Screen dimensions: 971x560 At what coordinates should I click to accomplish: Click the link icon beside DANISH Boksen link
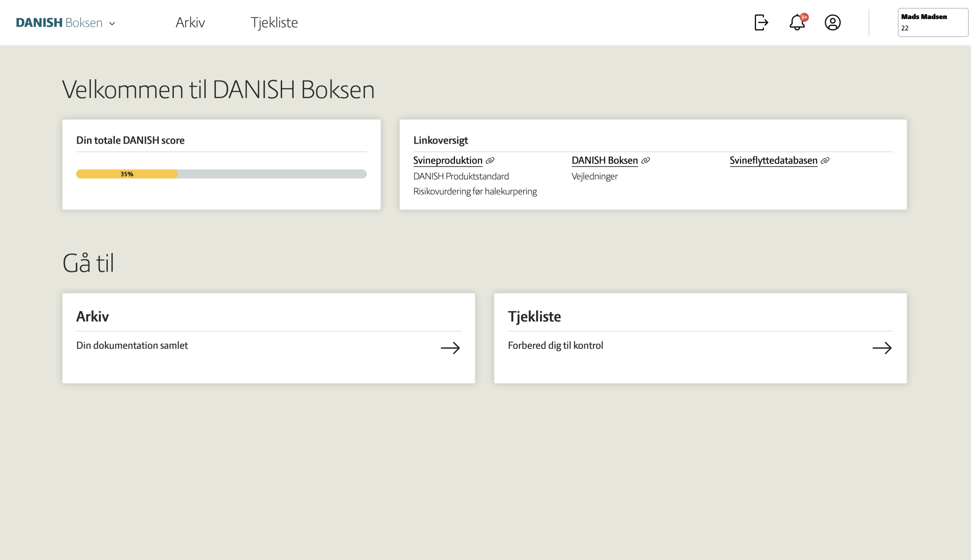pyautogui.click(x=646, y=160)
